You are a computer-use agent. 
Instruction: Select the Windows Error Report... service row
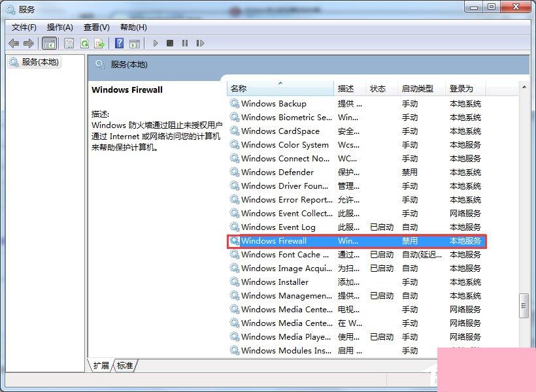pos(356,199)
